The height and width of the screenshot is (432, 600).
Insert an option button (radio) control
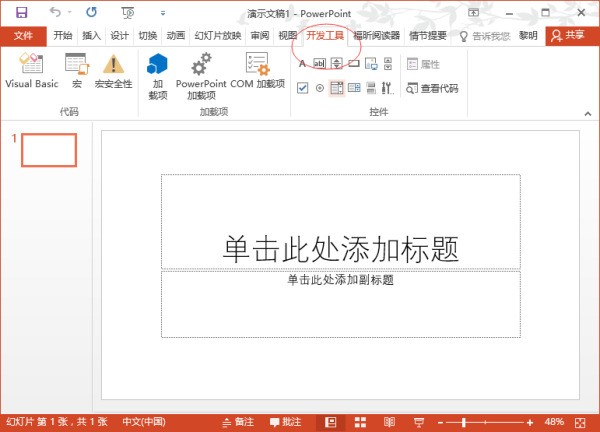(319, 88)
